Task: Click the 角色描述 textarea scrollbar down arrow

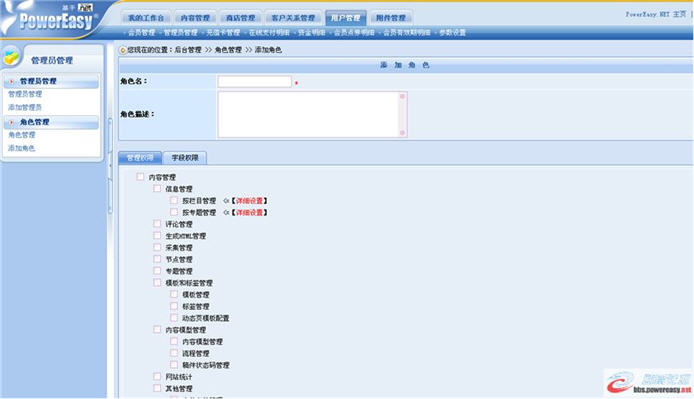Action: pos(402,132)
